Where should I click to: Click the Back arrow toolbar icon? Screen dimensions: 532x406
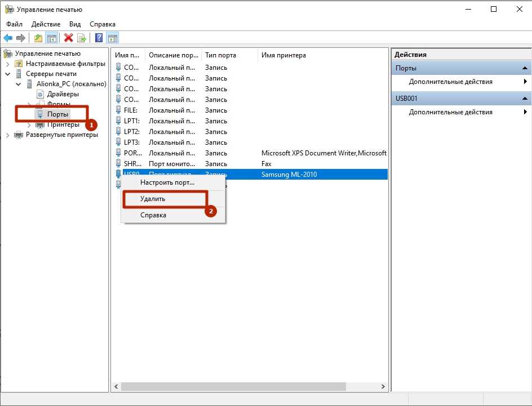8,38
